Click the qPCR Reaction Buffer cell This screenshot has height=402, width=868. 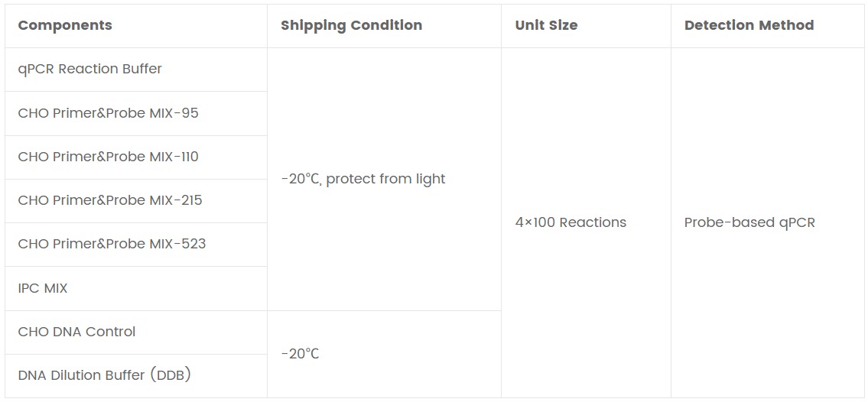point(136,69)
